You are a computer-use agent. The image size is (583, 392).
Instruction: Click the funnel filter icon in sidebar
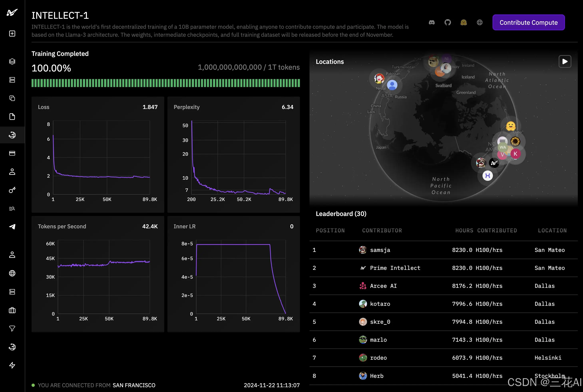click(x=12, y=329)
